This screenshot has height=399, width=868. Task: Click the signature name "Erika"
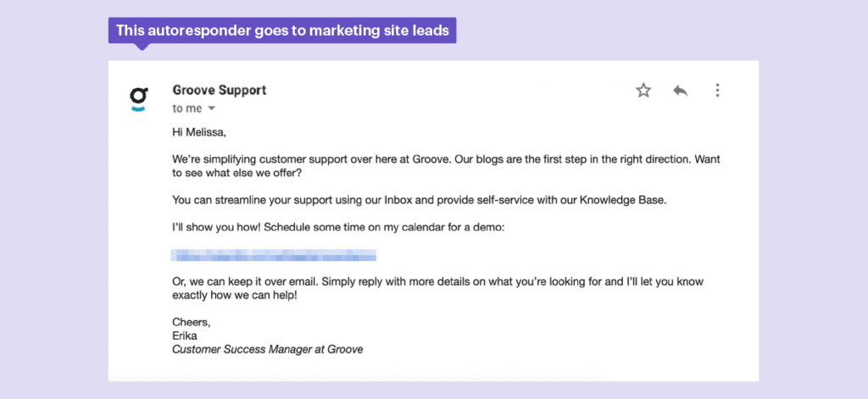pyautogui.click(x=186, y=335)
